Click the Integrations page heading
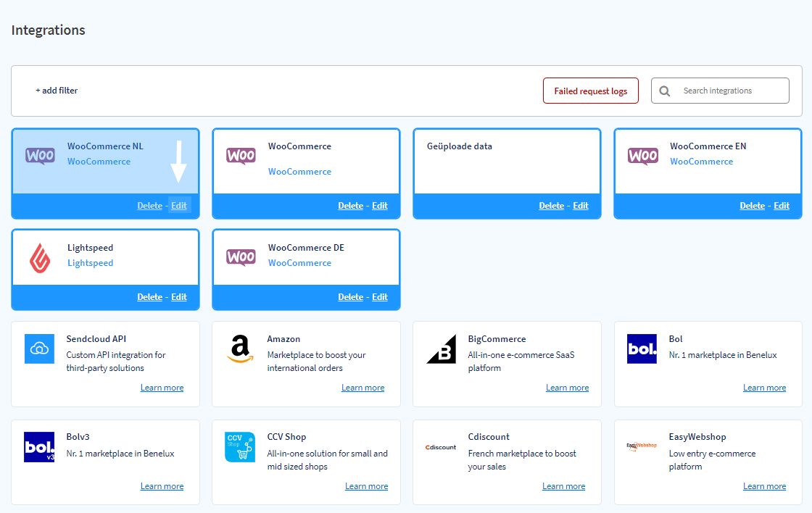 48,30
